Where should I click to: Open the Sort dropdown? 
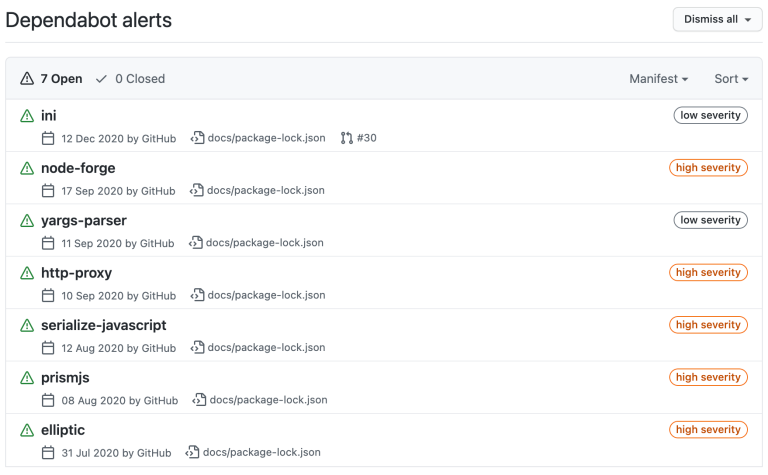731,79
